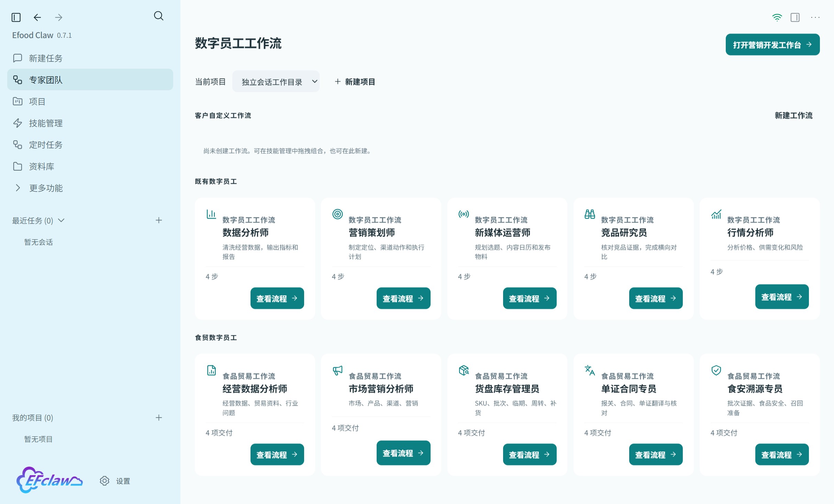
Task: Click the 营销策划师 target icon
Action: (337, 214)
